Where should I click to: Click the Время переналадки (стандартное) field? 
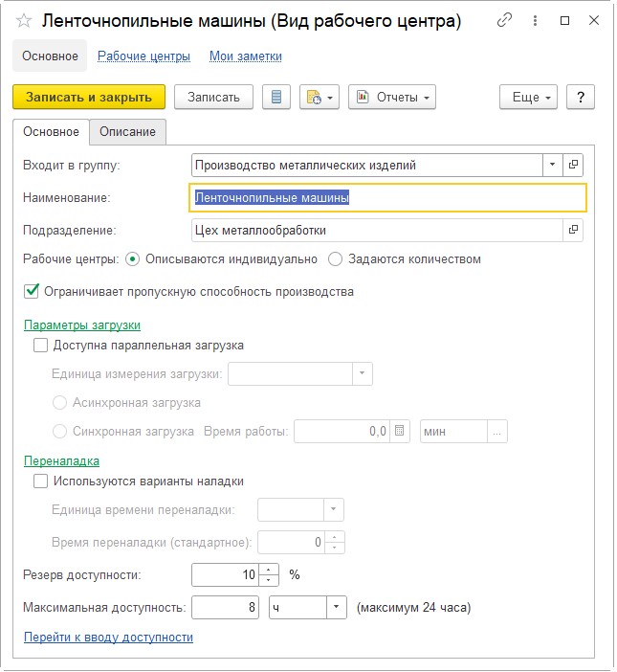click(x=291, y=542)
